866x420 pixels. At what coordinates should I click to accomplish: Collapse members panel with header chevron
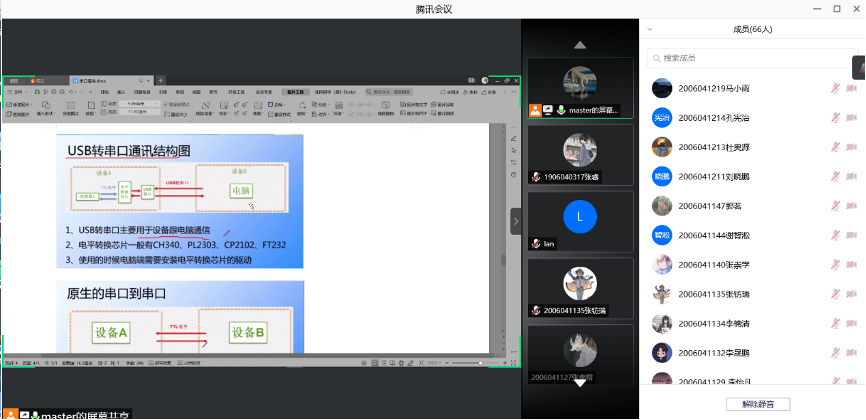click(x=650, y=30)
